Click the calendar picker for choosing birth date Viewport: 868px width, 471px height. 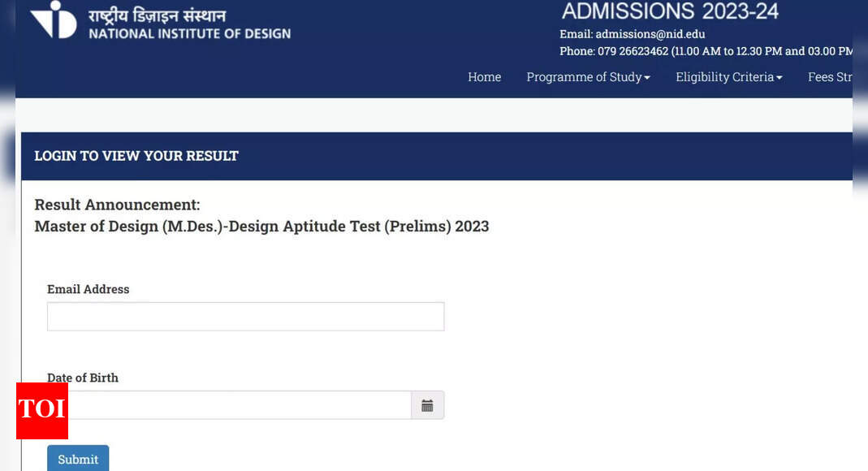(428, 404)
